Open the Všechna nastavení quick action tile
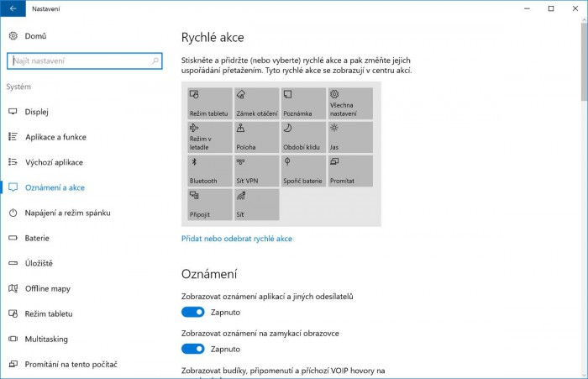This screenshot has height=379, width=588. click(x=349, y=103)
